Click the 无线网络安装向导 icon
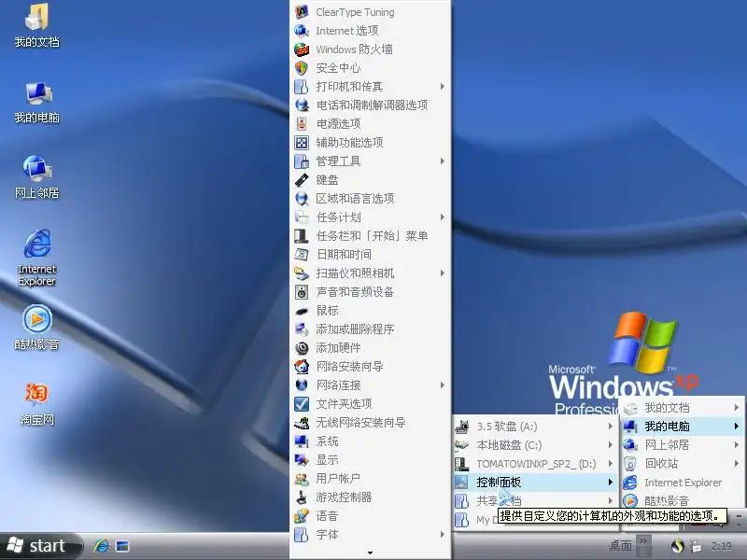 click(x=302, y=423)
